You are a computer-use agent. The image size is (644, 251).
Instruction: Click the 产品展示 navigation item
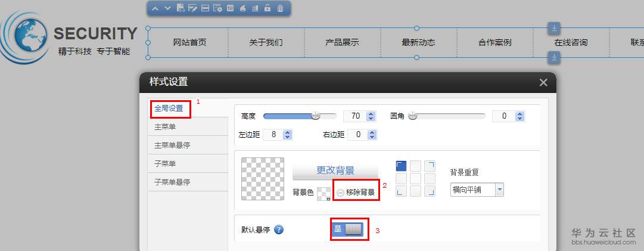click(342, 42)
